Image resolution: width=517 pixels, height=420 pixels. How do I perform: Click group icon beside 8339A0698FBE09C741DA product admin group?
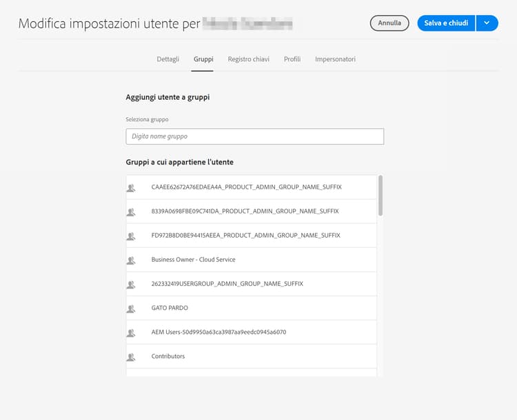pyautogui.click(x=131, y=211)
